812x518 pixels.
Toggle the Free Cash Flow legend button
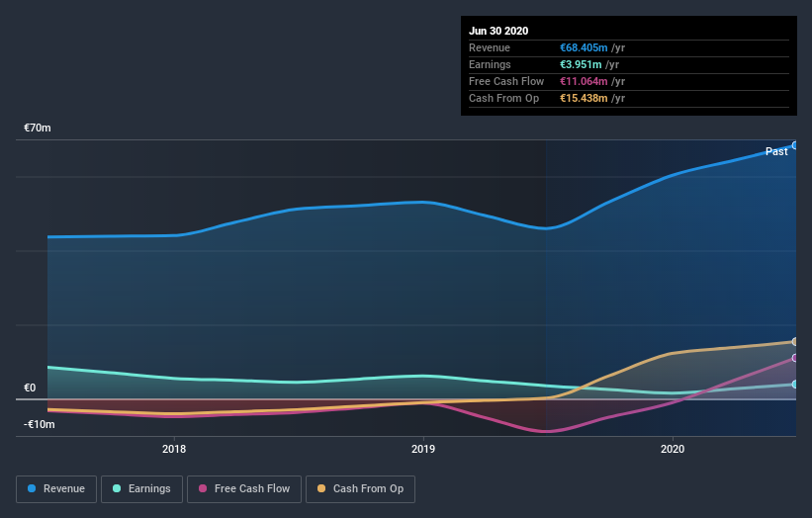(244, 489)
